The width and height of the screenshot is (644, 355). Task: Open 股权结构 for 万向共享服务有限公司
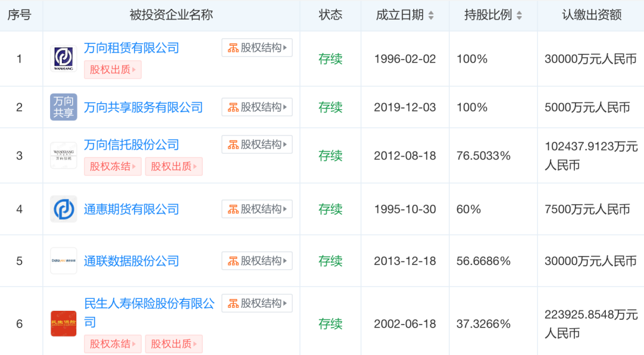click(257, 107)
